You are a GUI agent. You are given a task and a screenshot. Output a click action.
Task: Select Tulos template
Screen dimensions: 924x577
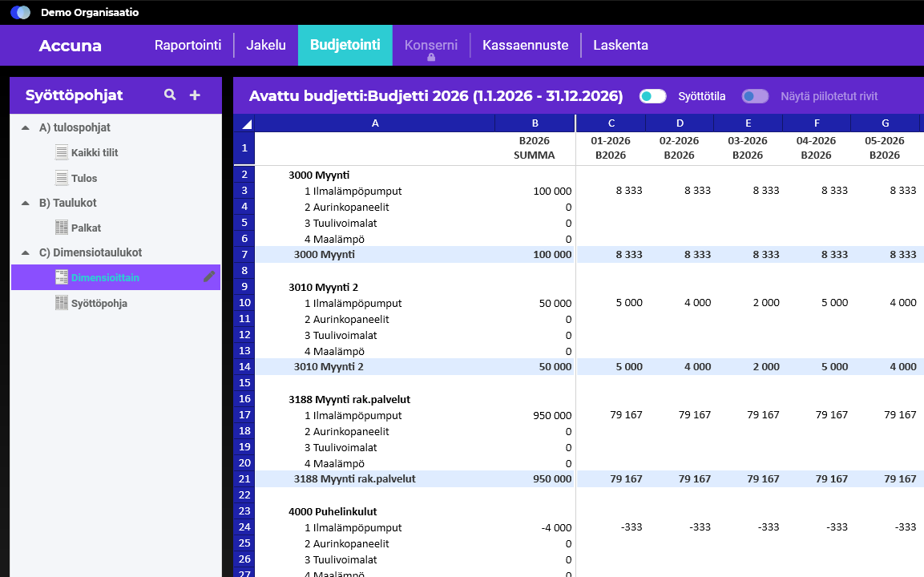pos(84,178)
